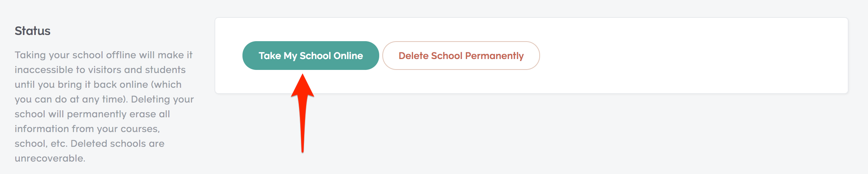
Task: Click the line "until you bring it back online"
Action: tap(98, 85)
